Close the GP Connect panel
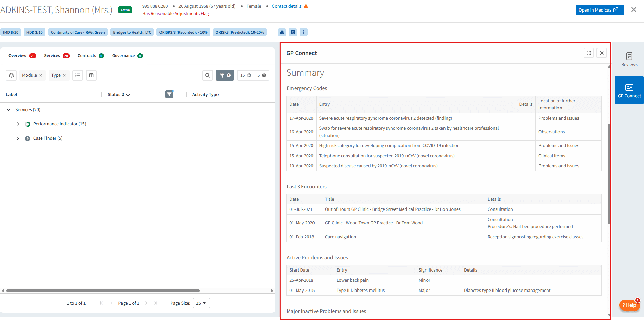The height and width of the screenshot is (320, 644). [x=602, y=53]
